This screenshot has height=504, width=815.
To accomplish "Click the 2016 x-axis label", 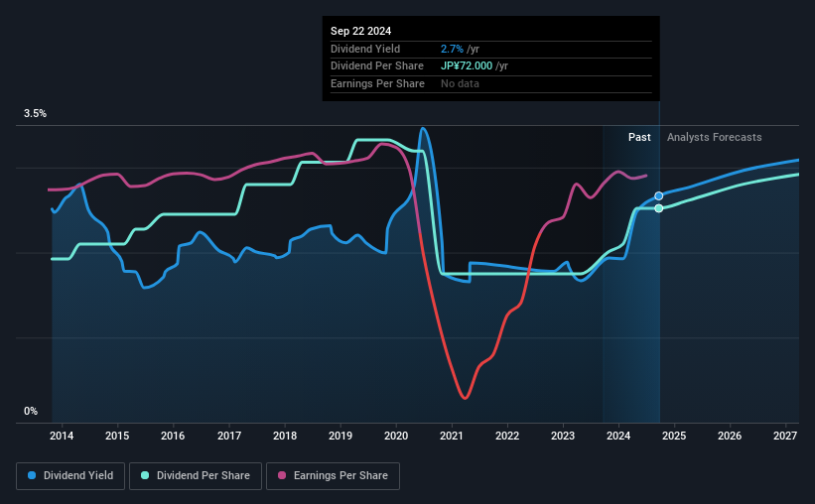I will coord(173,436).
